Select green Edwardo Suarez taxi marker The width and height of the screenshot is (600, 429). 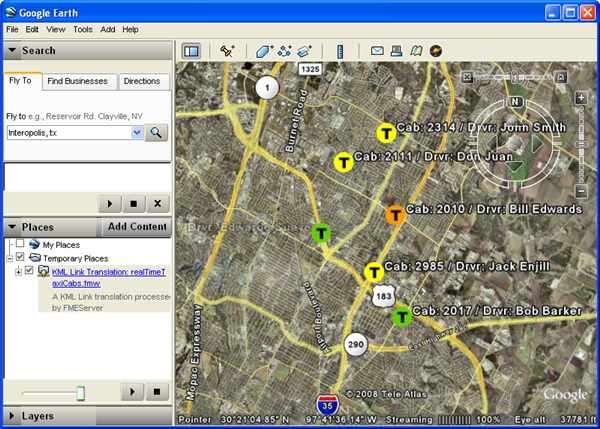[x=321, y=233]
